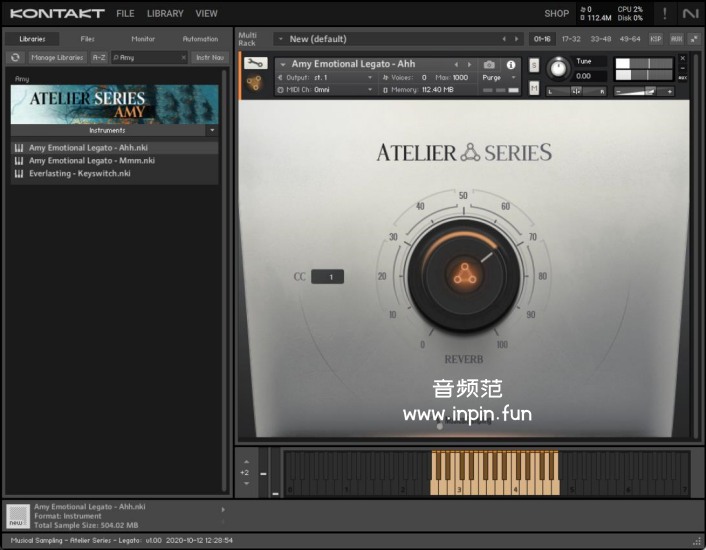Expand the info pane arrow
Image resolution: width=706 pixels, height=550 pixels.
[223, 510]
